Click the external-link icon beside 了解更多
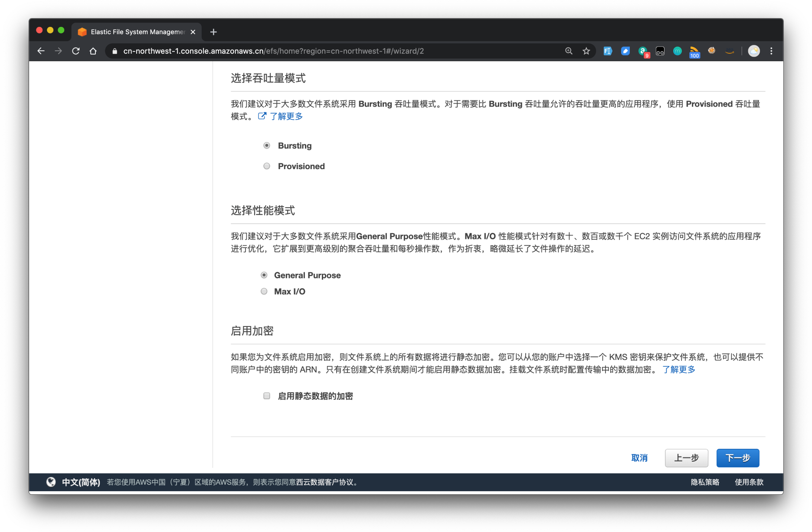 (262, 116)
